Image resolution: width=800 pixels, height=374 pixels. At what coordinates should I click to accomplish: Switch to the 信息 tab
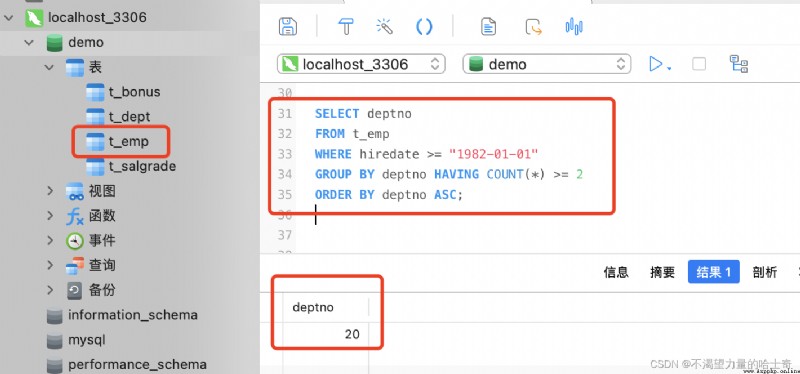[x=616, y=272]
